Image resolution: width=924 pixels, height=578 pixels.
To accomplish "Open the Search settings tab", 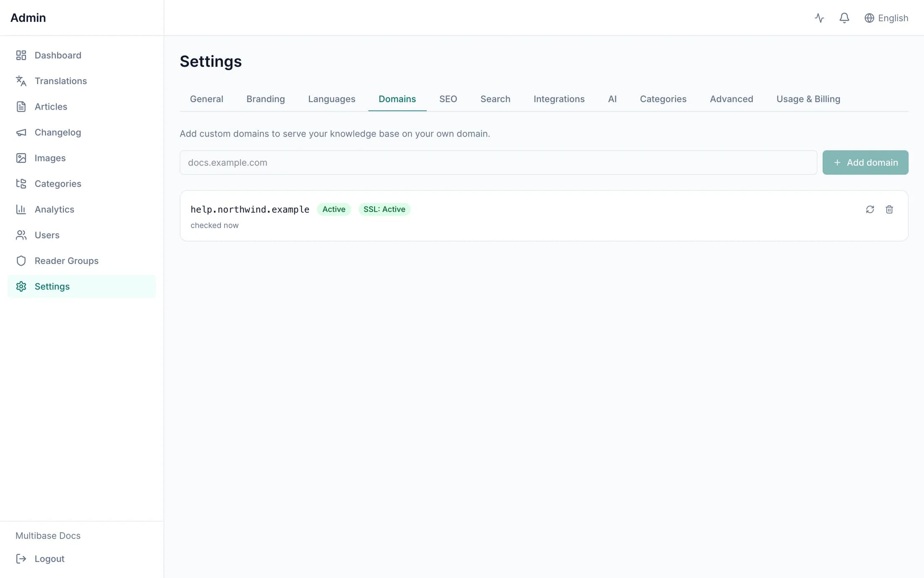I will pos(495,99).
